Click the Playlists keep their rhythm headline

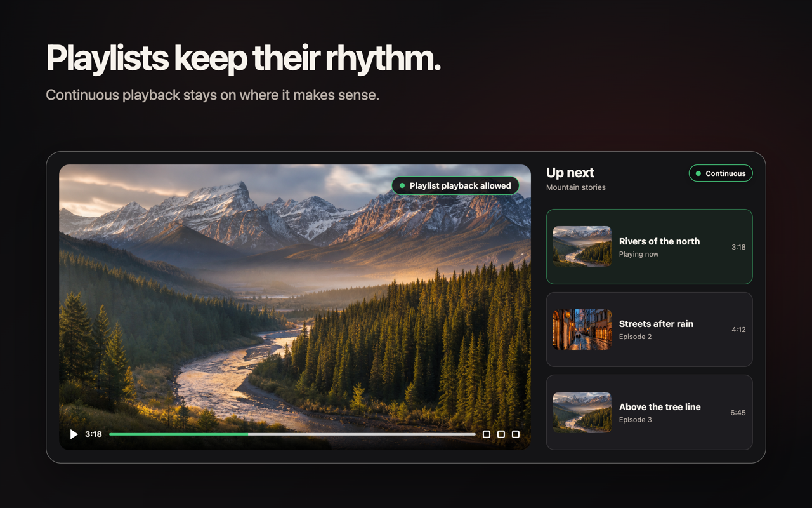[243, 58]
